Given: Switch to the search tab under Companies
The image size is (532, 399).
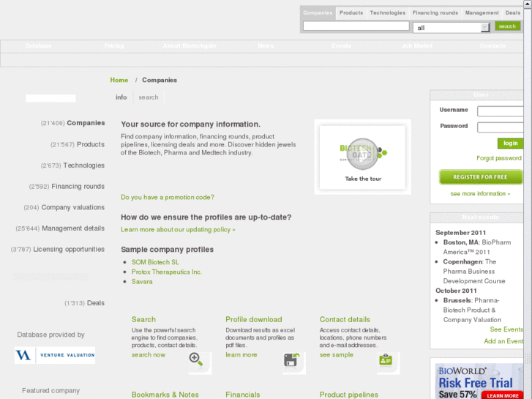Looking at the screenshot, I should (x=149, y=97).
